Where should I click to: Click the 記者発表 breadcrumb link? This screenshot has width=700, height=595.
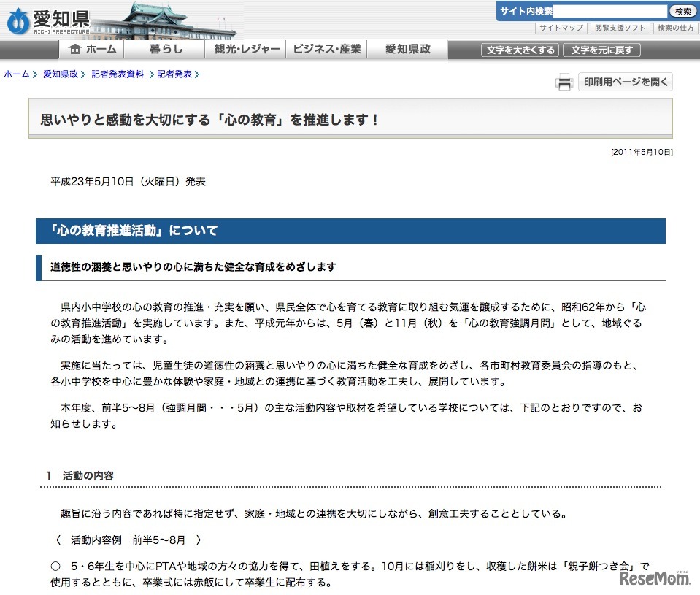coord(174,74)
